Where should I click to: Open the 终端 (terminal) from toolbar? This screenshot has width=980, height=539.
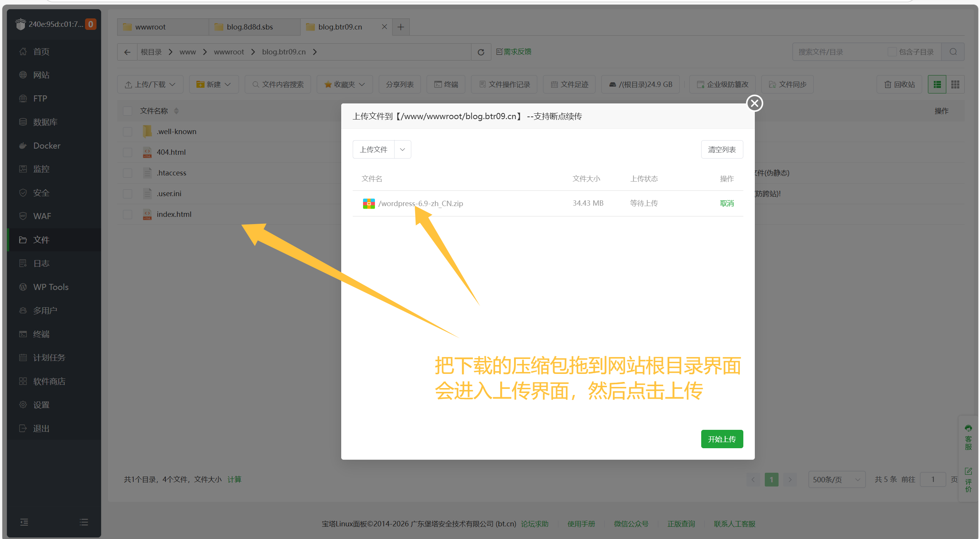click(445, 84)
